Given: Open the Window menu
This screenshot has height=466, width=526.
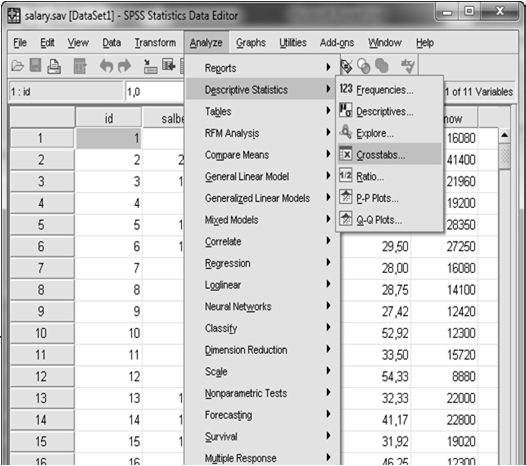Looking at the screenshot, I should [x=385, y=43].
